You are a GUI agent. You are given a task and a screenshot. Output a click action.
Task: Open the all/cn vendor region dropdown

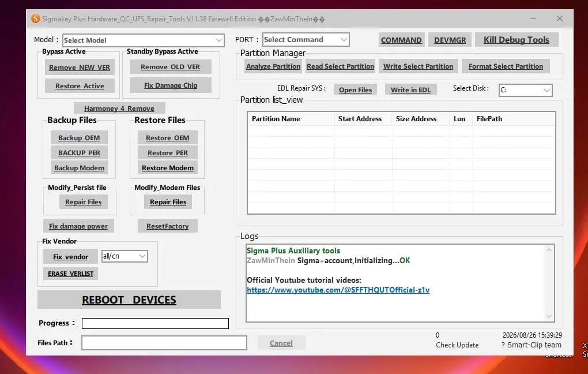[x=125, y=256]
